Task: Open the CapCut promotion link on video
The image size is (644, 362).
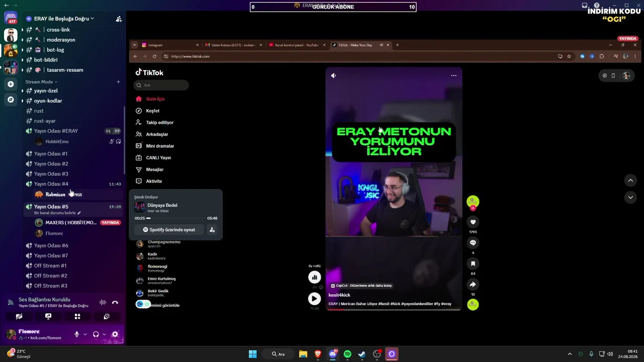Action: click(362, 286)
